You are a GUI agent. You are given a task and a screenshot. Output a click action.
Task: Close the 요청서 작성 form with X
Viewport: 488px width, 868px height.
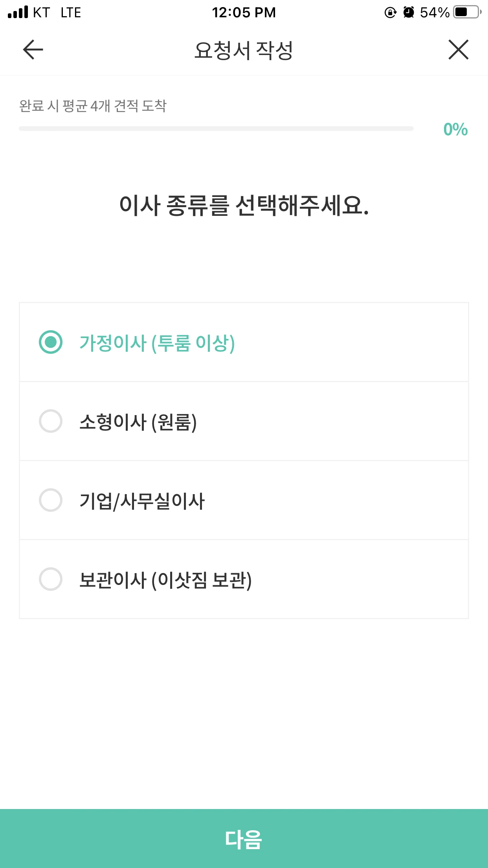tap(458, 50)
